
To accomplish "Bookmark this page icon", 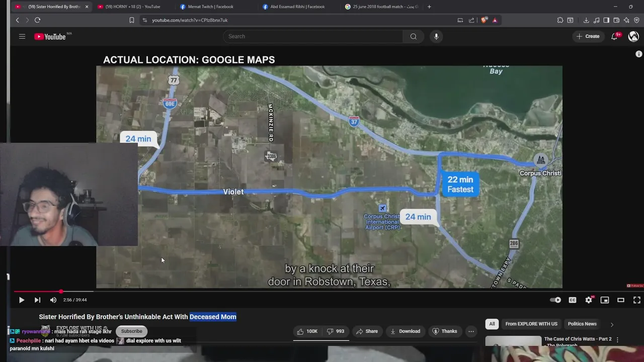I will tap(132, 20).
